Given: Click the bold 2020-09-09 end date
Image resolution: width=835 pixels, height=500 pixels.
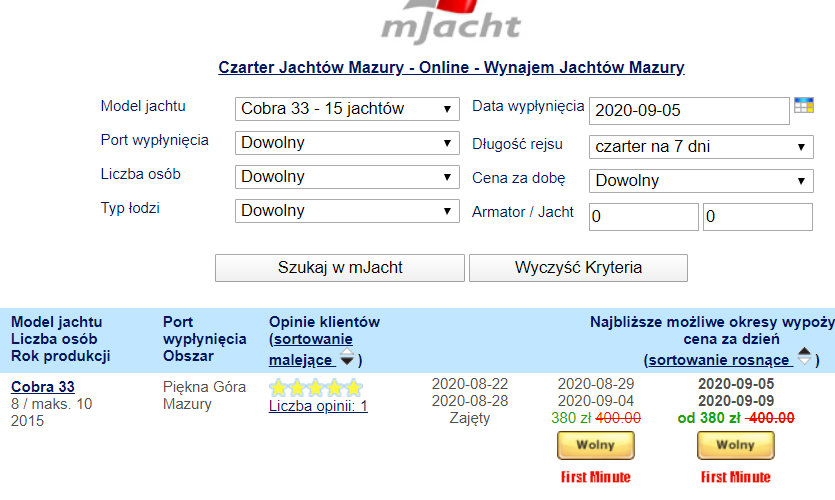Looking at the screenshot, I should pos(736,401).
